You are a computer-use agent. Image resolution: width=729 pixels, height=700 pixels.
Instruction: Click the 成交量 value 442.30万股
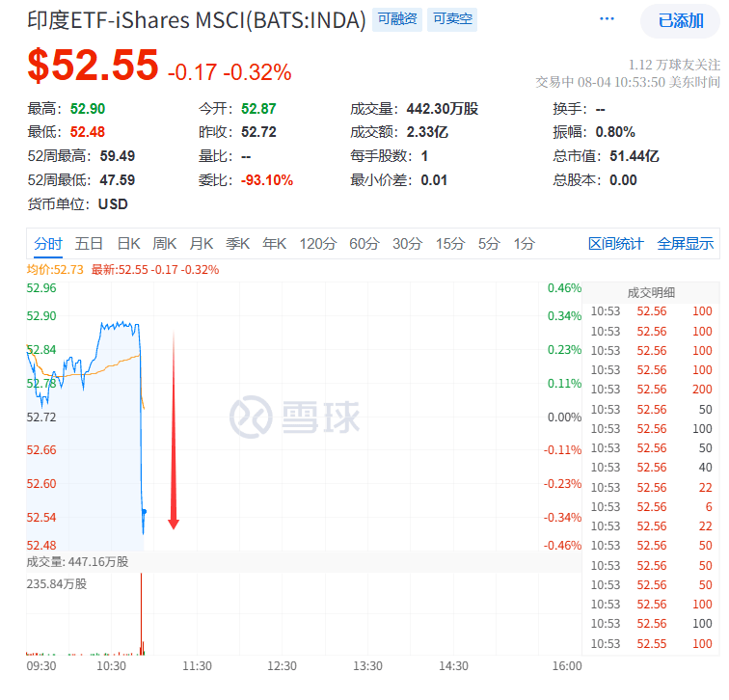point(443,109)
